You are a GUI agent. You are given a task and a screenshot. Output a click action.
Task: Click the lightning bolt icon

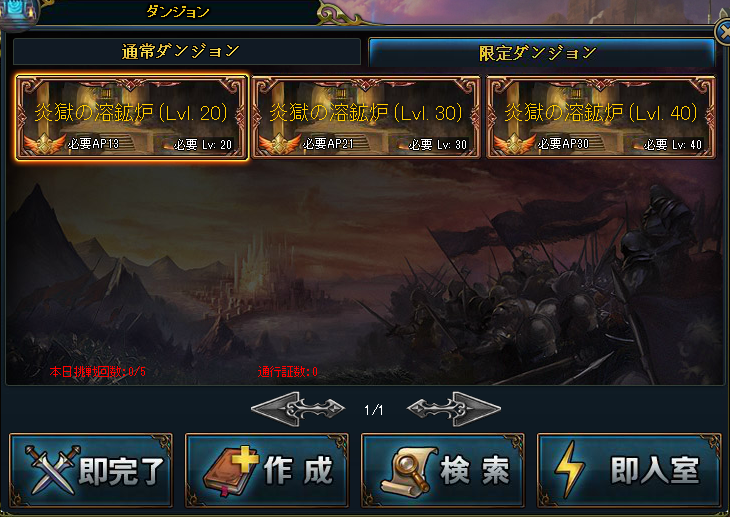[569, 469]
